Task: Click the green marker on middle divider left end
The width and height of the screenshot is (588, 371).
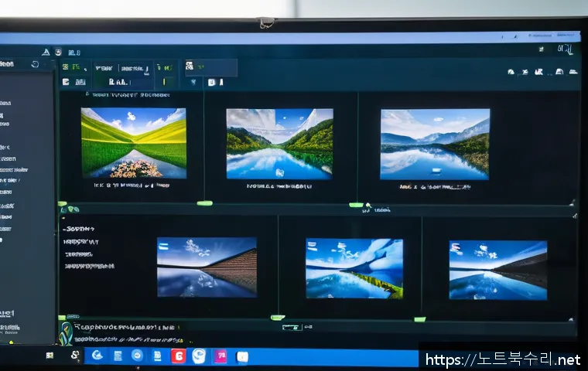Action: [x=63, y=204]
